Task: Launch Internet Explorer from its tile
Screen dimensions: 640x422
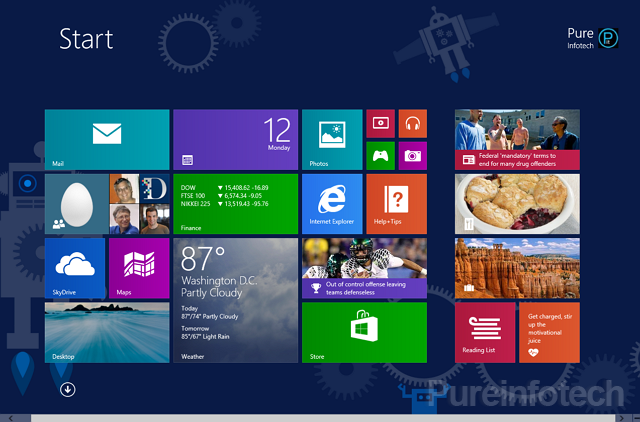Action: tap(331, 203)
